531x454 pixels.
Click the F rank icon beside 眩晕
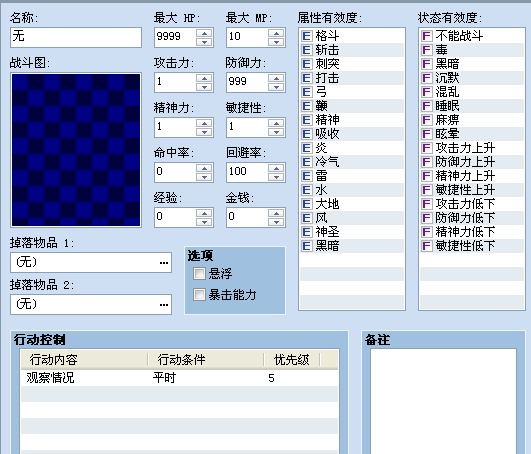point(426,134)
